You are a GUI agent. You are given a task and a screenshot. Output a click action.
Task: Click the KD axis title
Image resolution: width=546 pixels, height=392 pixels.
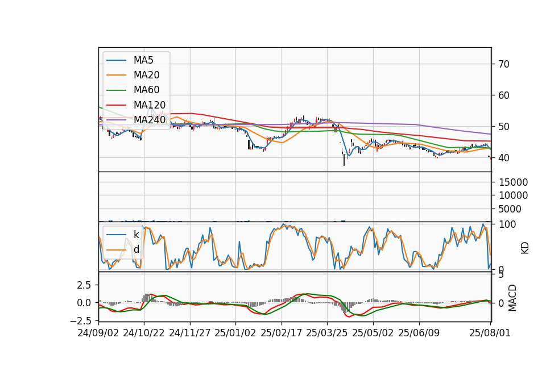(525, 248)
